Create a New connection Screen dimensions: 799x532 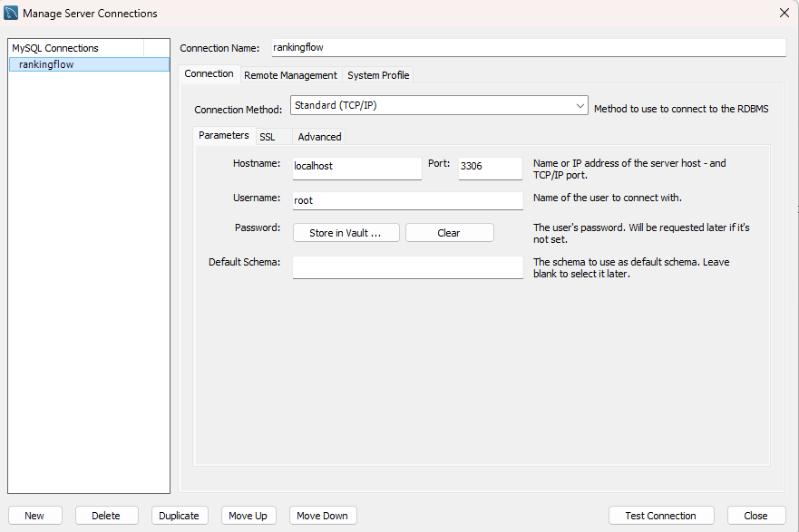click(34, 516)
